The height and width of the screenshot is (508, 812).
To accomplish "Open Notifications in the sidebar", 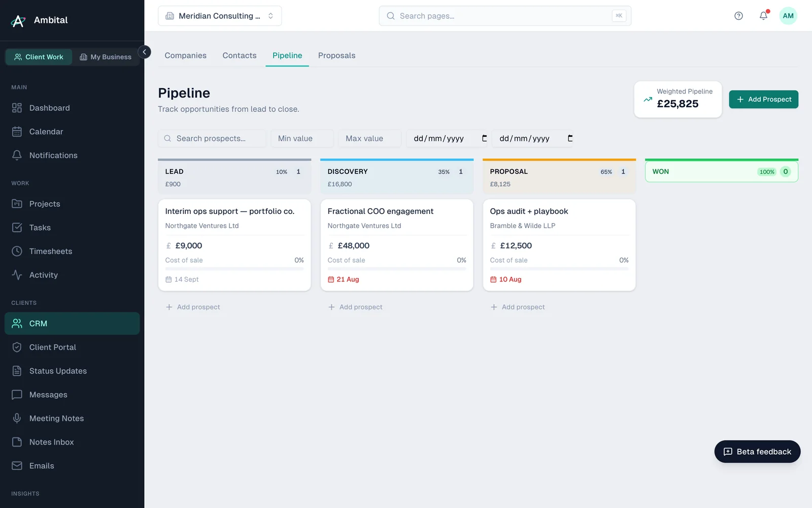I will coord(72,155).
